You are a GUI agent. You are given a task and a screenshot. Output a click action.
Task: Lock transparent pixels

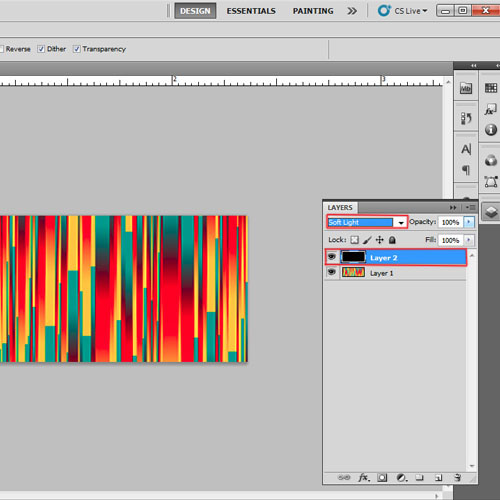tap(354, 240)
